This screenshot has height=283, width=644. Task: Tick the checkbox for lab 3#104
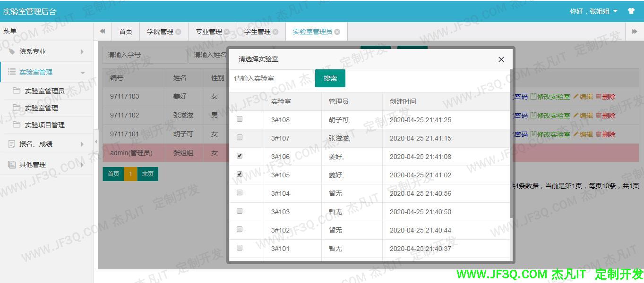click(240, 192)
